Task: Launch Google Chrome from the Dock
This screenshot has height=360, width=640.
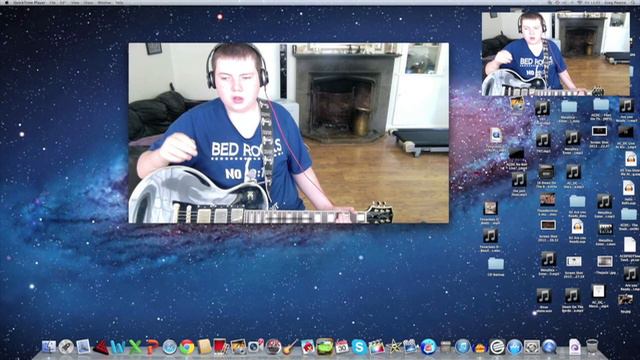Action: coord(187,347)
